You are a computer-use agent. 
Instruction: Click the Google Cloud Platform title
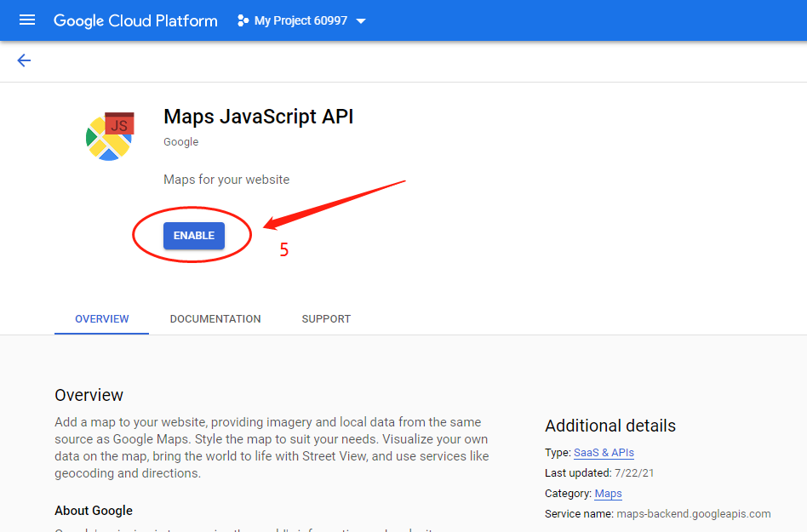135,20
